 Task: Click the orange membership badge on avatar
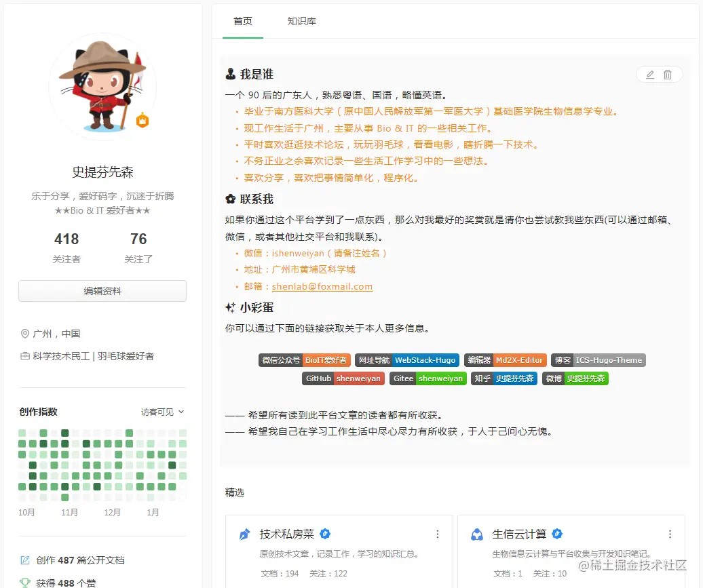click(x=142, y=121)
